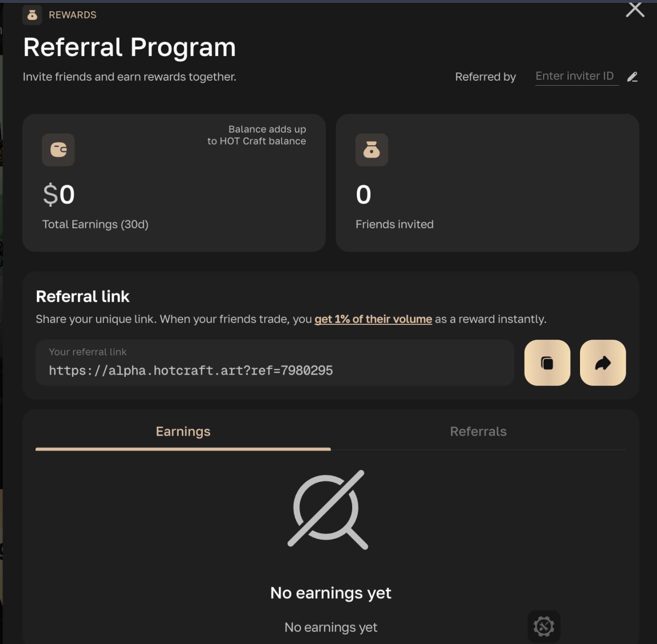Click "Balance adds up to HOT Craft balance" note
Image resolution: width=657 pixels, height=644 pixels.
click(257, 135)
